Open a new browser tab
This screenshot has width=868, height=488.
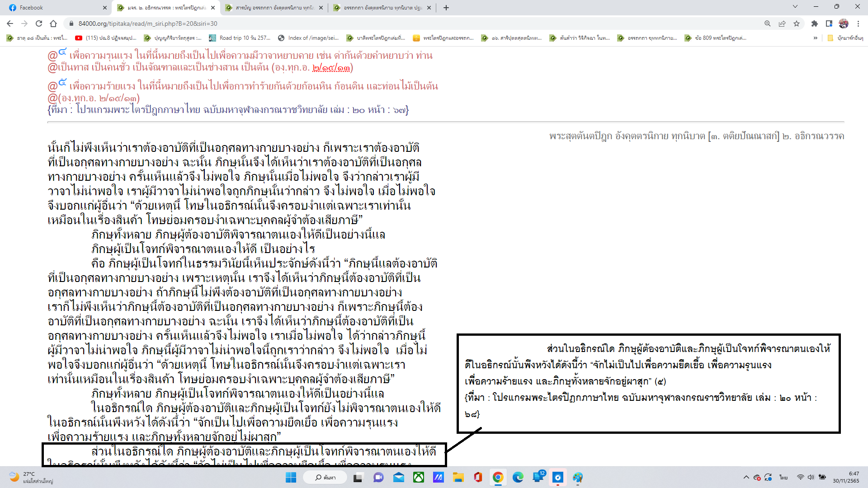[446, 8]
